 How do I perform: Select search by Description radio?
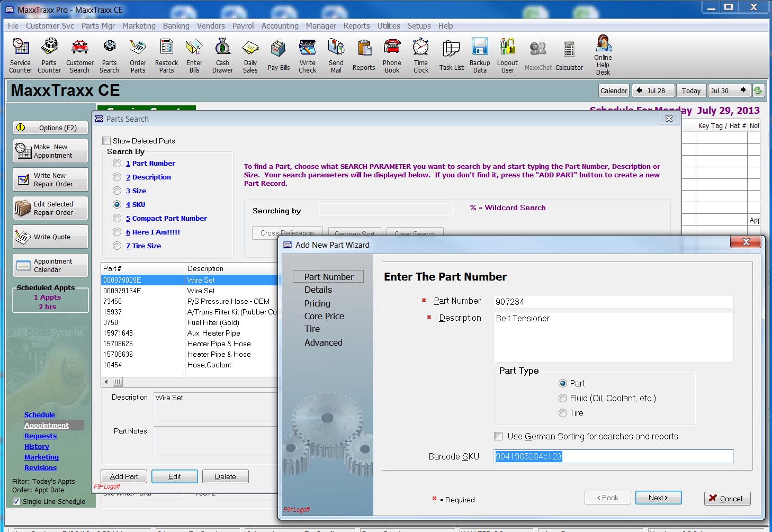(117, 177)
